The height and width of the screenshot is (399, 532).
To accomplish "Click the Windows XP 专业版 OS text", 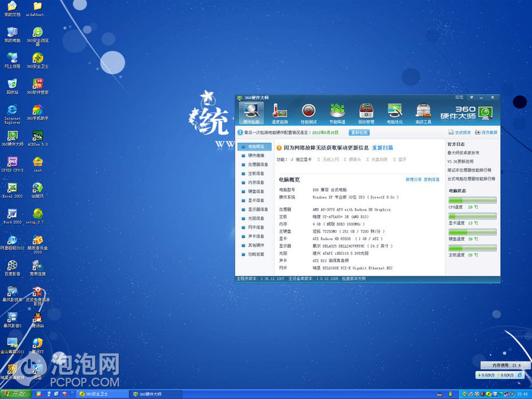I will (355, 197).
